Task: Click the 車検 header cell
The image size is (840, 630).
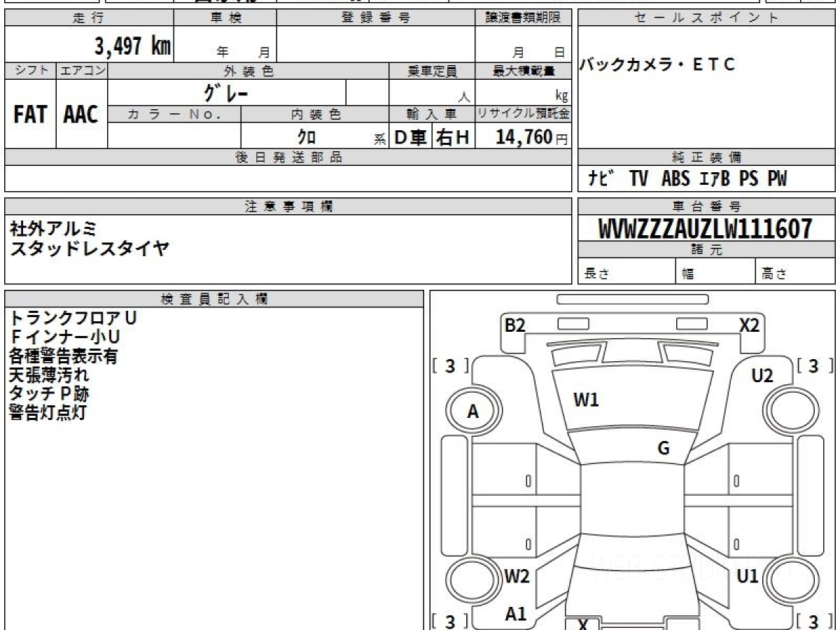Action: point(225,18)
